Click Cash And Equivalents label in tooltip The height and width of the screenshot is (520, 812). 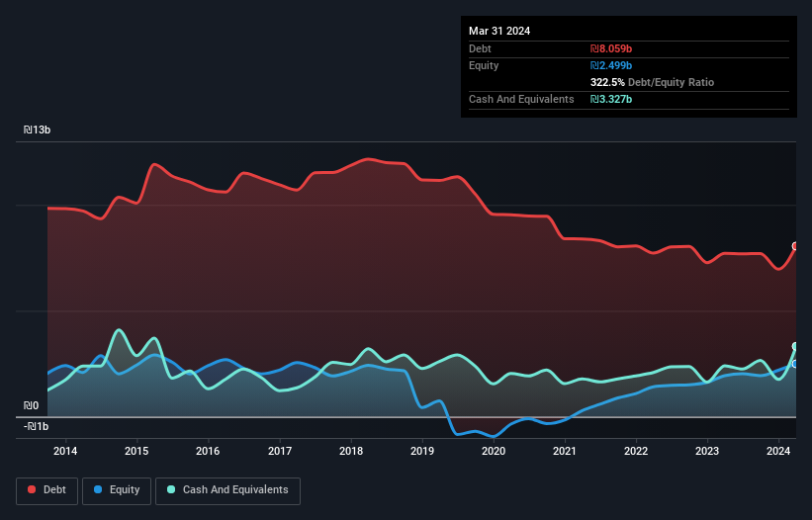[x=521, y=99]
